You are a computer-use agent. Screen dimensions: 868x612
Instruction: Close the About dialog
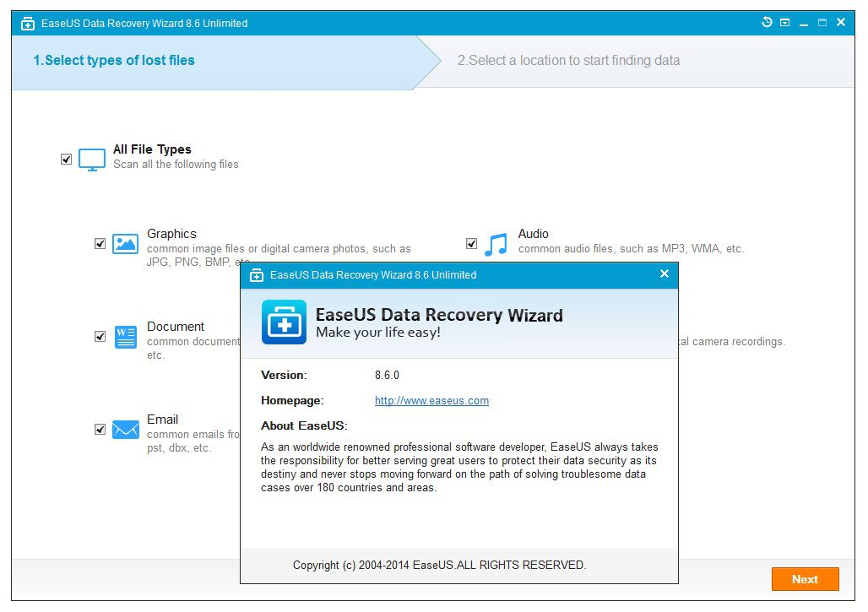click(x=665, y=274)
